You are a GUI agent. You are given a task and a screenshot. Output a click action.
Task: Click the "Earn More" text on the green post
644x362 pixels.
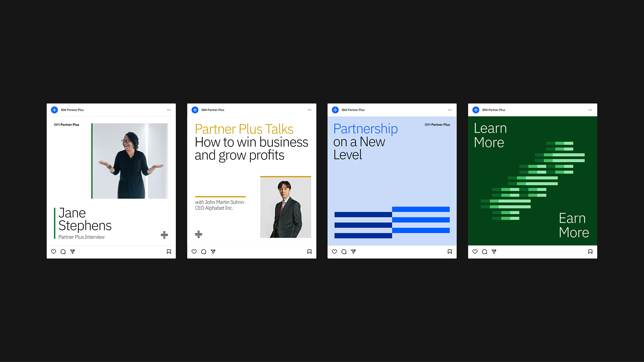[574, 225]
